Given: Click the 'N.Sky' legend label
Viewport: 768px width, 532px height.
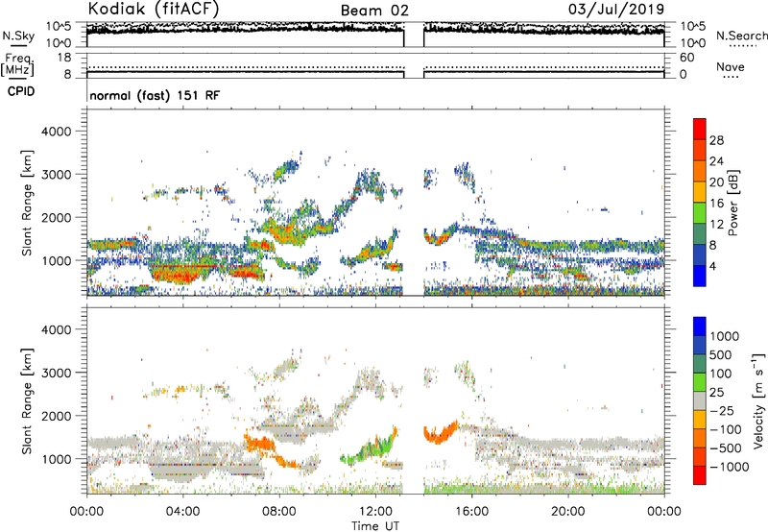Looking at the screenshot, I should (x=18, y=36).
